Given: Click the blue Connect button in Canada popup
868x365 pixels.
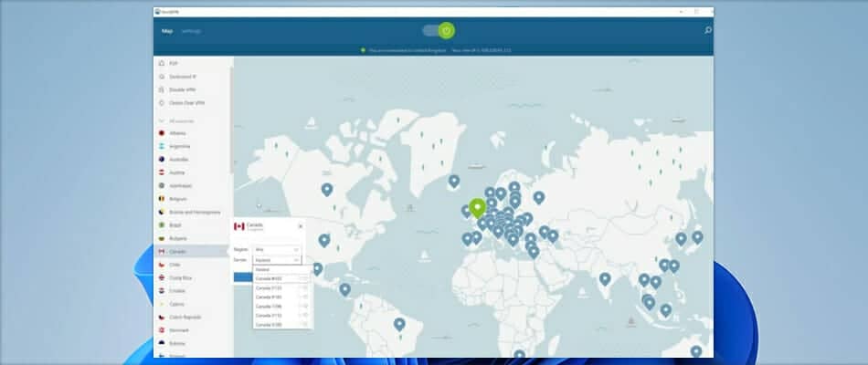Looking at the screenshot, I should click(243, 277).
